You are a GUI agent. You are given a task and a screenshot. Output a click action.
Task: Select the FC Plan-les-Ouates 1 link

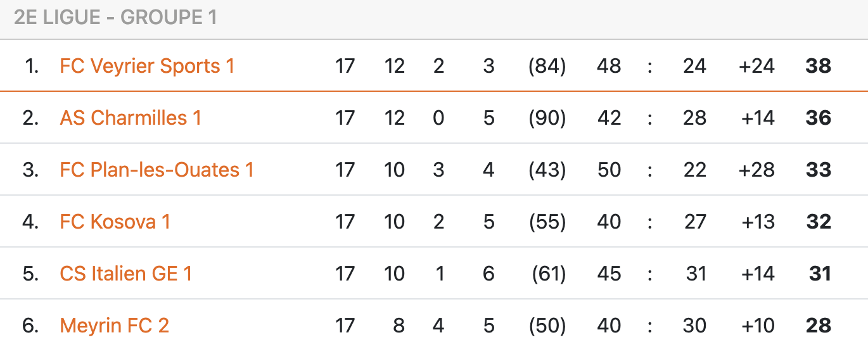[x=156, y=170]
